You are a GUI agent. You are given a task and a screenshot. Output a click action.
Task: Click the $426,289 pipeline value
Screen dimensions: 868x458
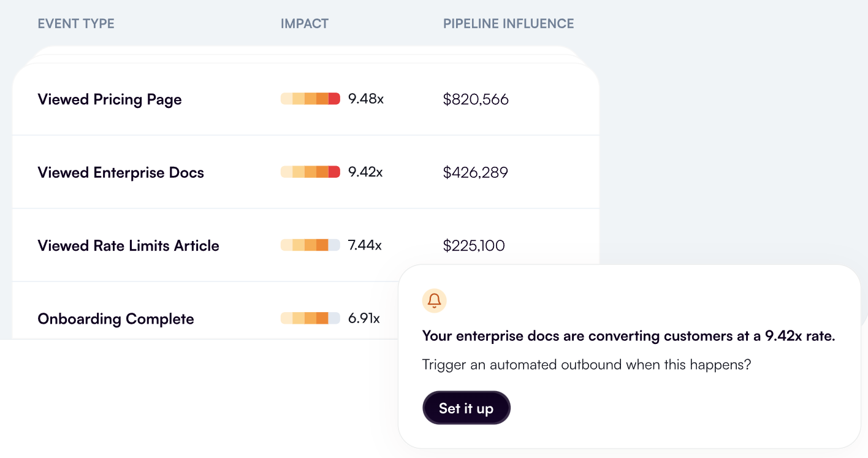click(x=476, y=172)
